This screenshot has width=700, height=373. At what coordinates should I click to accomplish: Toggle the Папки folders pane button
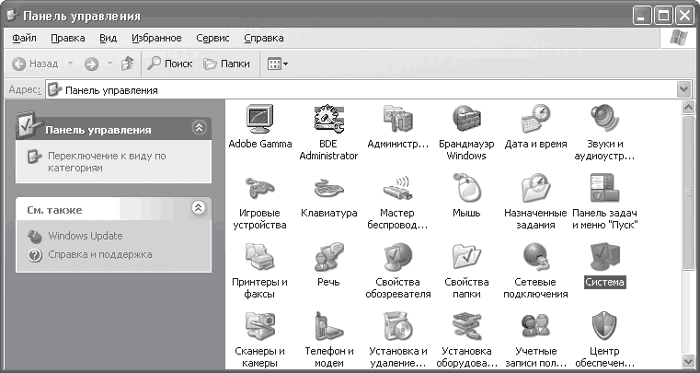[x=226, y=64]
